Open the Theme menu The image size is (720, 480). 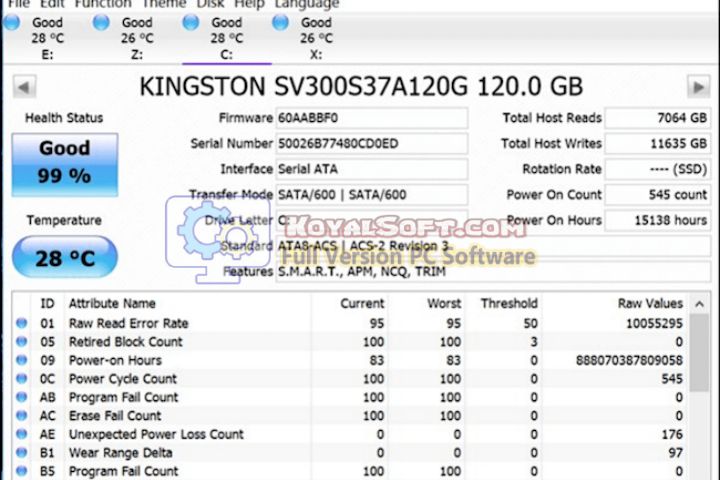point(164,4)
